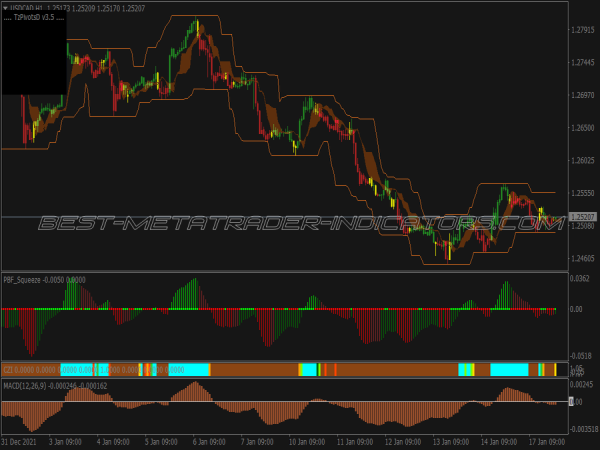
Task: Click the 0.00245 MACD scale value
Action: [582, 385]
